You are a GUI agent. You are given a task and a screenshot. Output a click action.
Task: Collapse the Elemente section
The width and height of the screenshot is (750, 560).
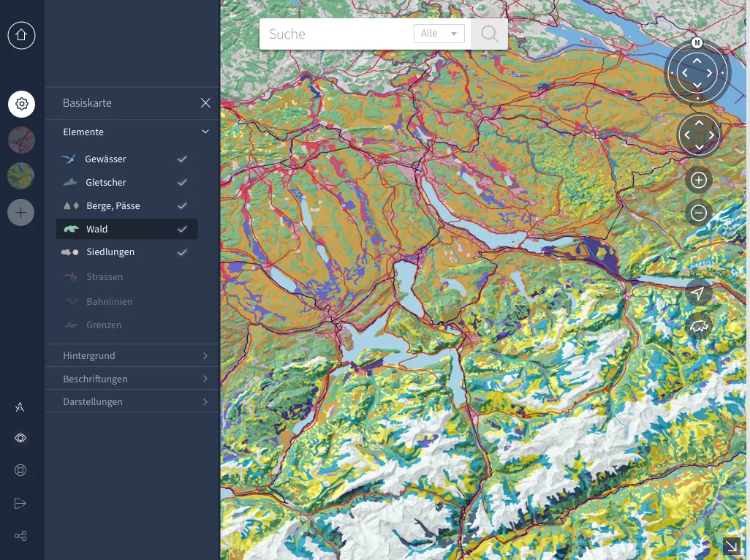pyautogui.click(x=205, y=132)
